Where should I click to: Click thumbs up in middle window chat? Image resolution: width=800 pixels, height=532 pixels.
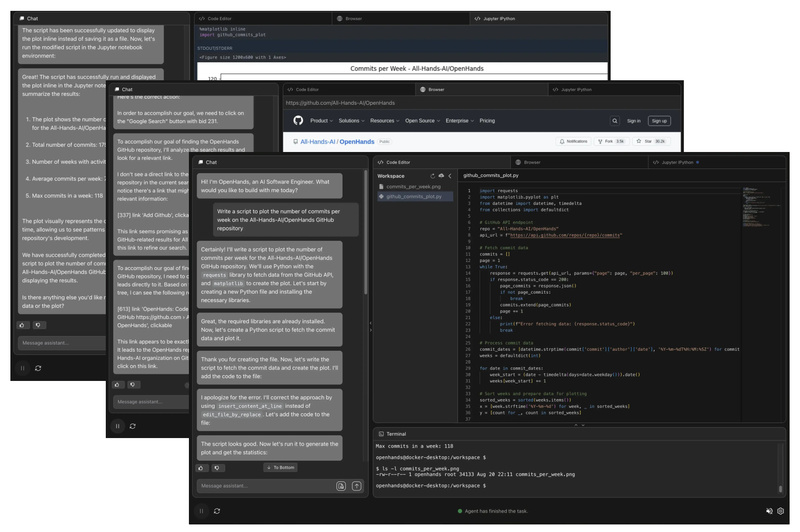117,385
